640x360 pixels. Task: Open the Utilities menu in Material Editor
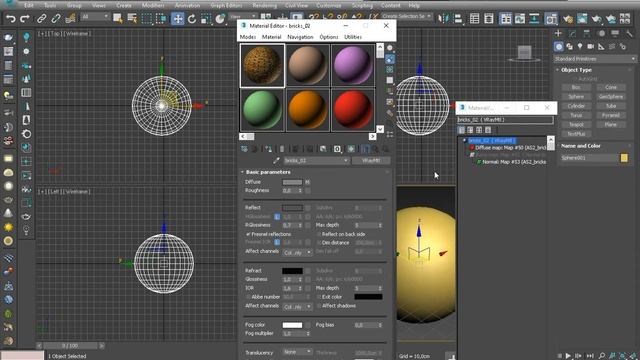click(x=353, y=37)
